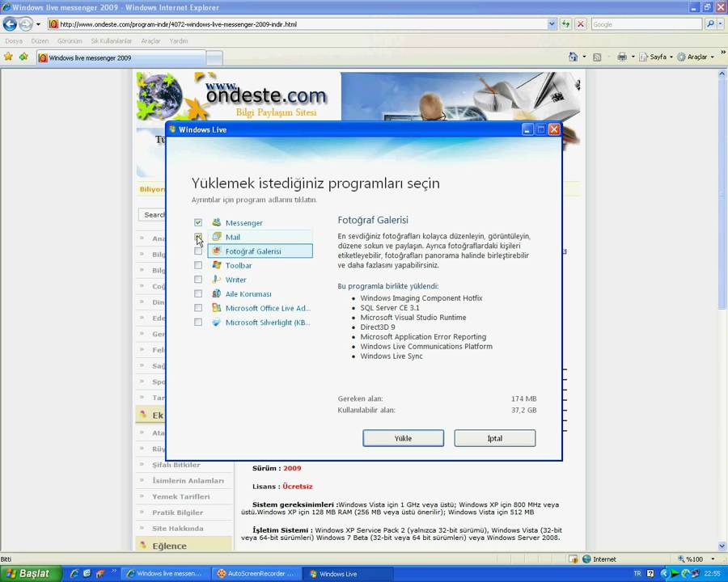
Task: Uncheck the Messenger checkbox
Action: pos(198,222)
